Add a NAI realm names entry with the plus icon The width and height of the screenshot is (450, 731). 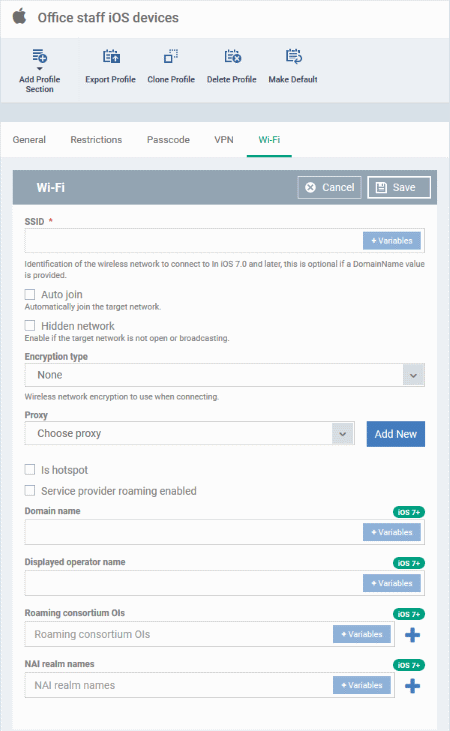tap(412, 685)
